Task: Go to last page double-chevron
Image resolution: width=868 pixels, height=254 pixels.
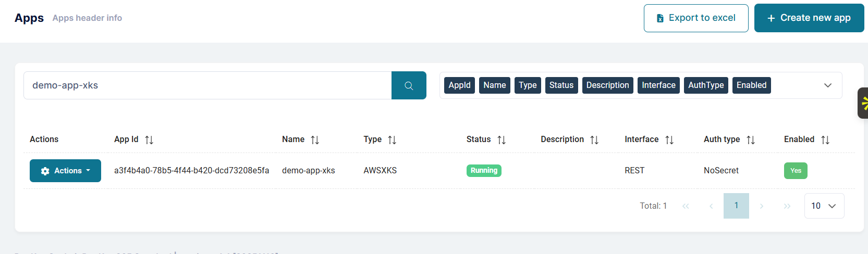Action: tap(787, 206)
